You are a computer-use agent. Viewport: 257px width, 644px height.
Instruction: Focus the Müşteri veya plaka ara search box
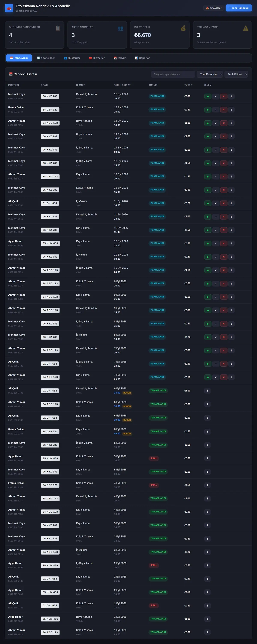pos(173,74)
